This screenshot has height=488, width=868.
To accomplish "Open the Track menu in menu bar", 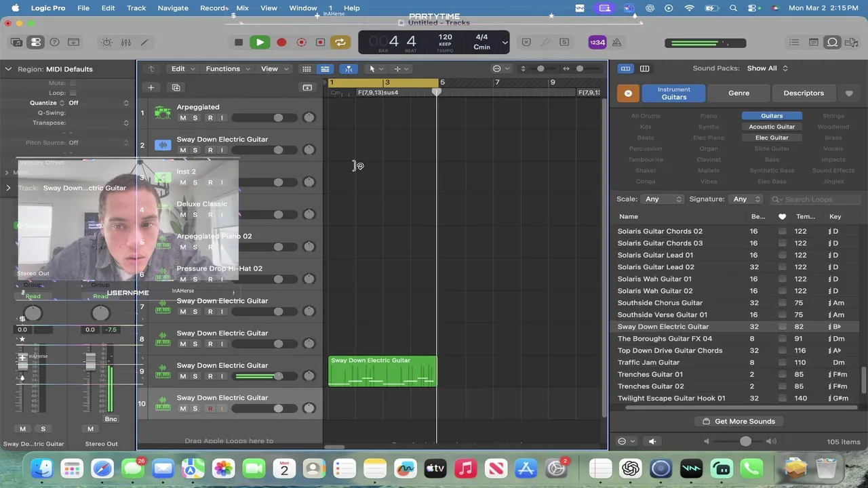I will click(136, 8).
